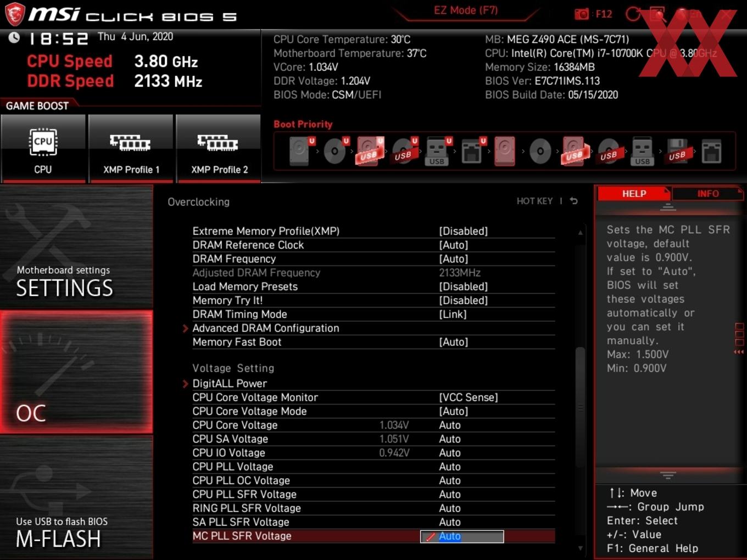Select the legacy USB key boot icon
The width and height of the screenshot is (747, 560).
[643, 151]
